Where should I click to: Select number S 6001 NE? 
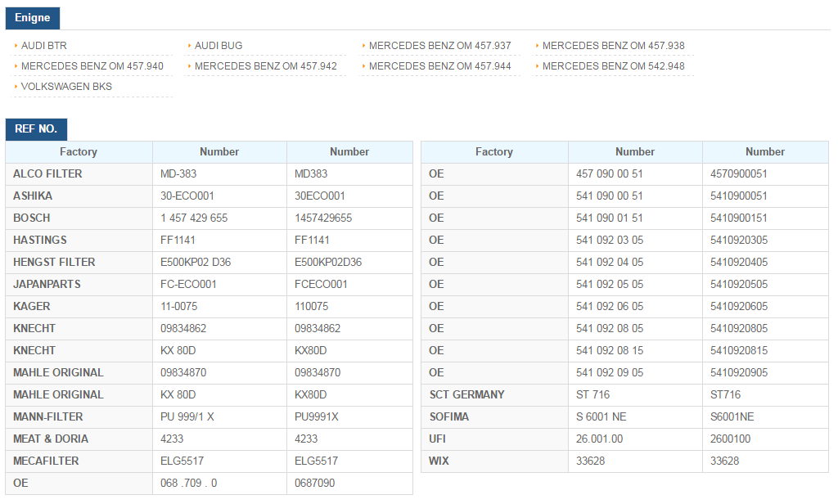[601, 417]
